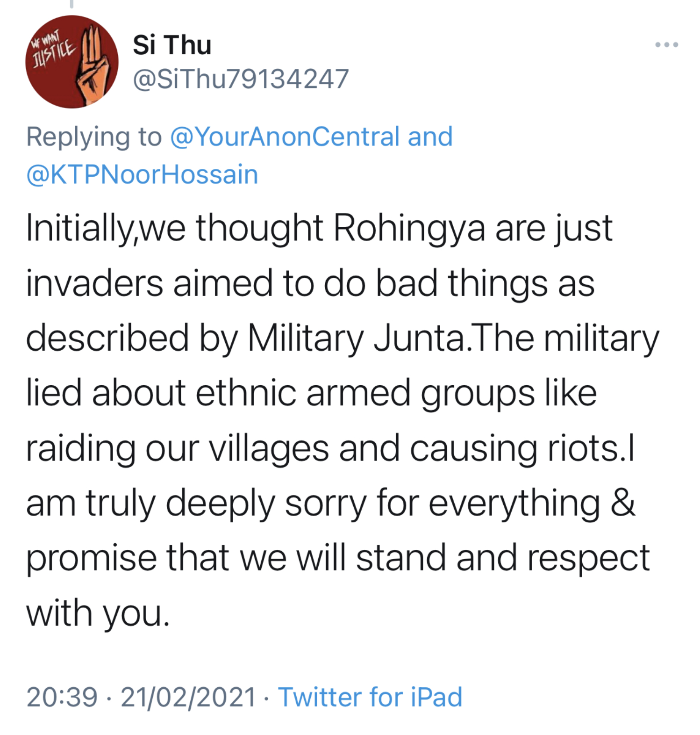
Task: Click "with you." on the tweet's last line
Action: tap(98, 613)
